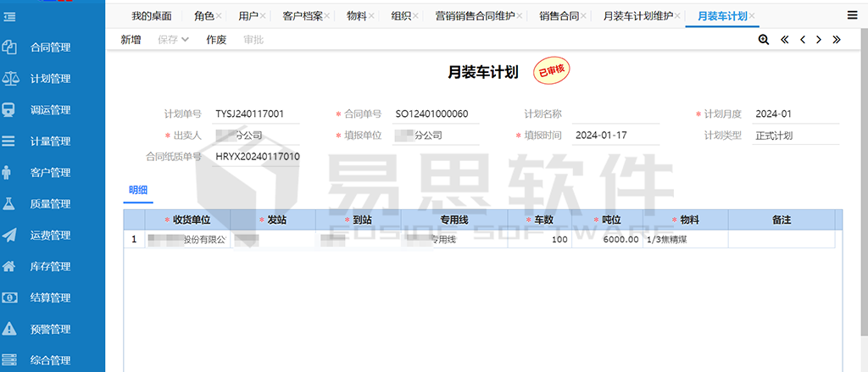Jump to first record arrow
Viewport: 868px width, 372px height.
[x=784, y=40]
